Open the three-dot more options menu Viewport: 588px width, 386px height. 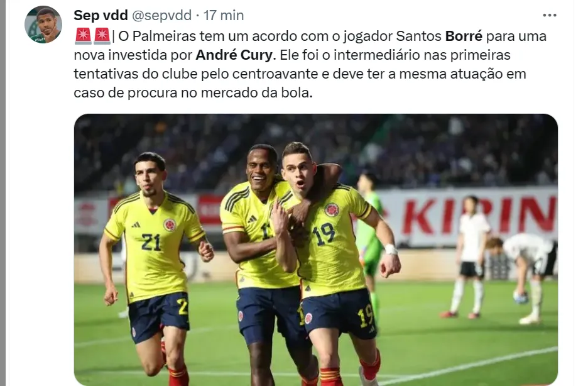550,15
